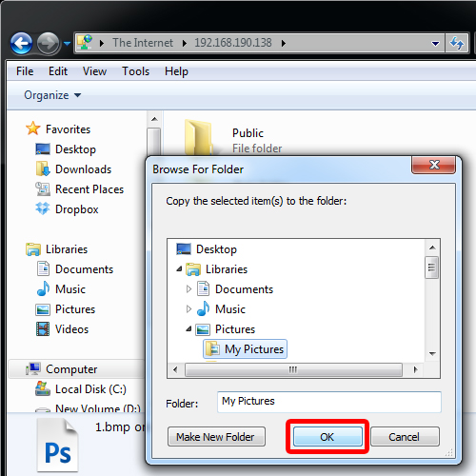Viewport: 476px width, 476px height.
Task: Click the Folder name text field
Action: [x=329, y=402]
